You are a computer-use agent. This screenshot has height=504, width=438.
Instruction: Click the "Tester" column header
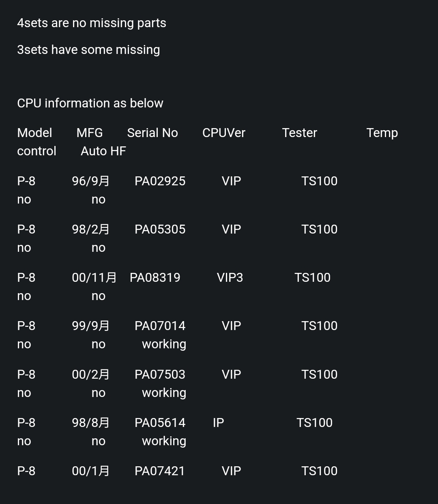(x=299, y=133)
